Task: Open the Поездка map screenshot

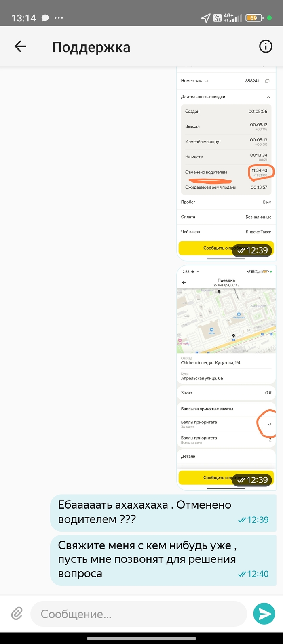Action: 226,378
